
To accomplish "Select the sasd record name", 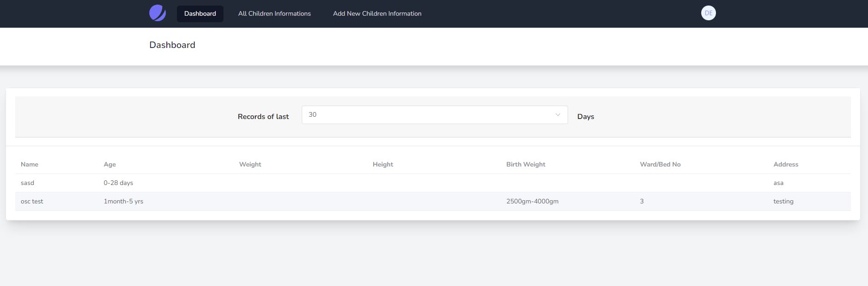I will tap(28, 183).
